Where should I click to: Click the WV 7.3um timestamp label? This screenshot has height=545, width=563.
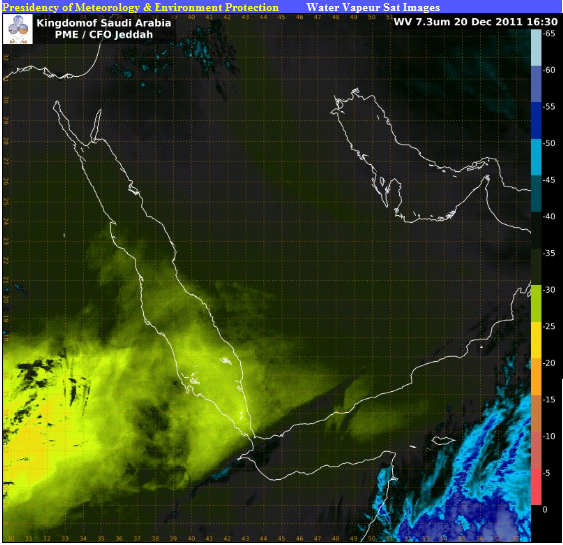tap(475, 22)
